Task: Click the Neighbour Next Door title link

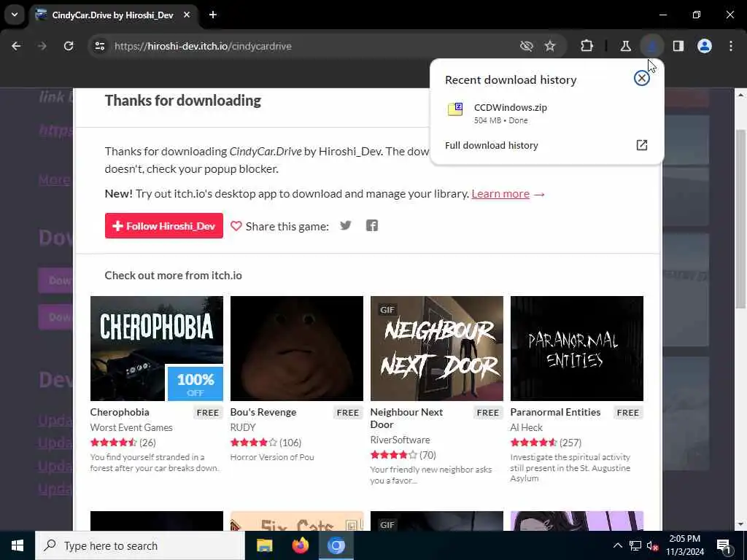Action: point(406,418)
